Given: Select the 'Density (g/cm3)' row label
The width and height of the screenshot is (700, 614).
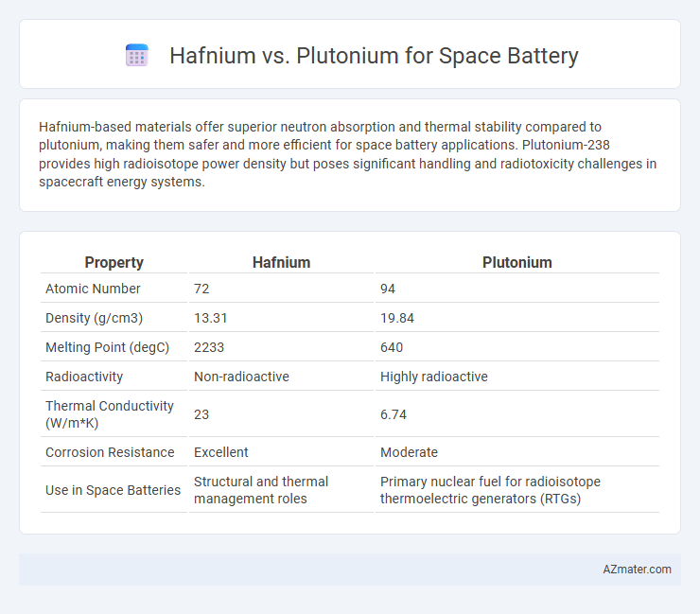Looking at the screenshot, I should [95, 318].
